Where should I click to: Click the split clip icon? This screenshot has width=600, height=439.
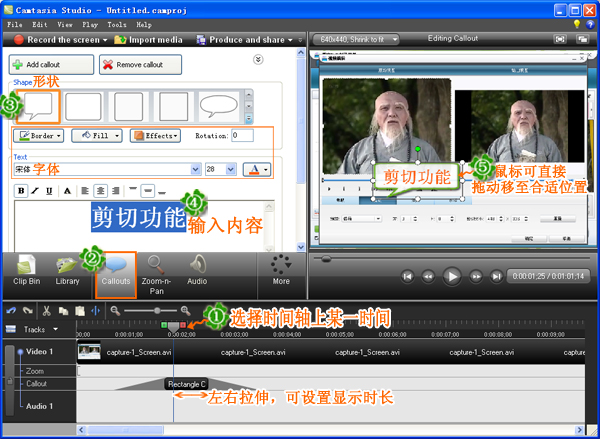point(95,310)
